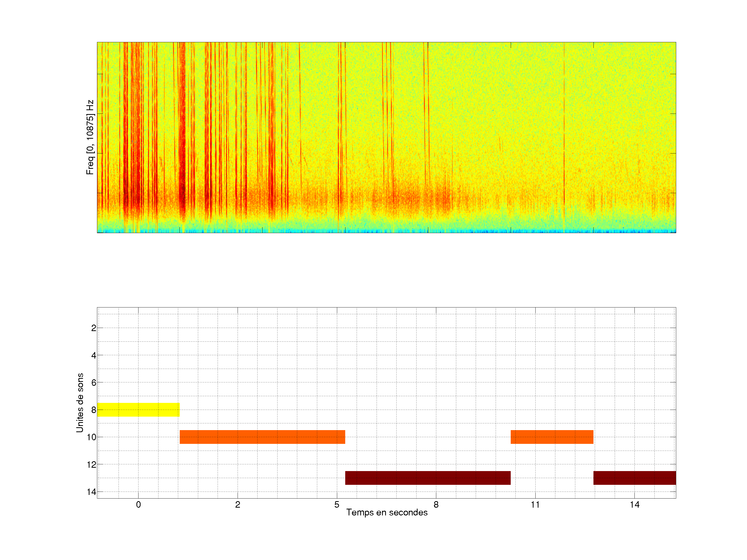Click the x-axis tick label 0

pyautogui.click(x=138, y=505)
